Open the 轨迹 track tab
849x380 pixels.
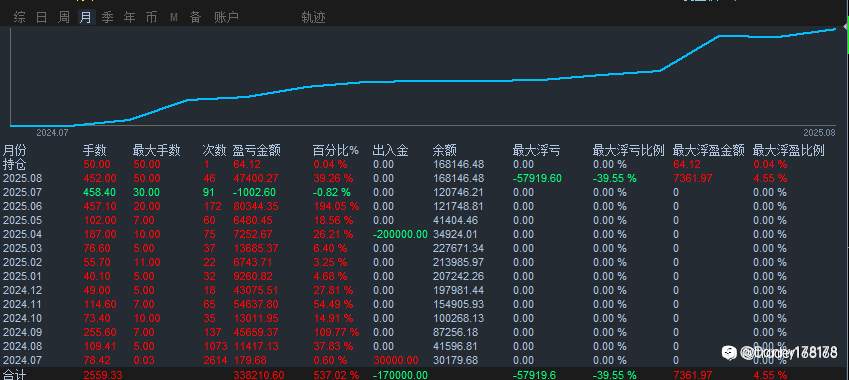pos(313,17)
